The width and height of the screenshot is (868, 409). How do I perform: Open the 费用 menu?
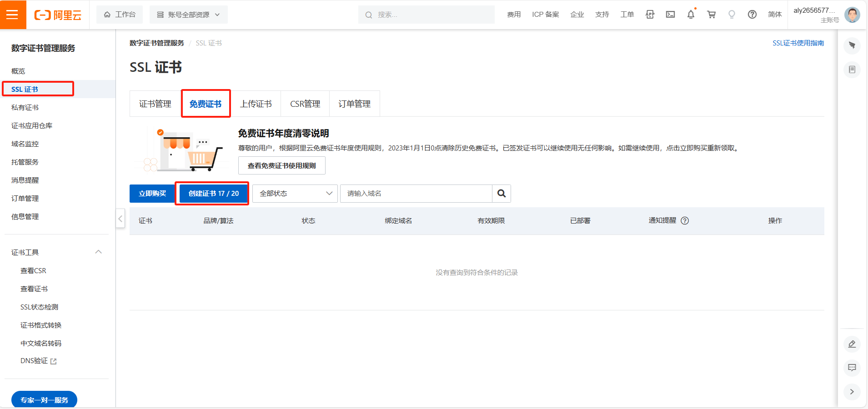514,15
